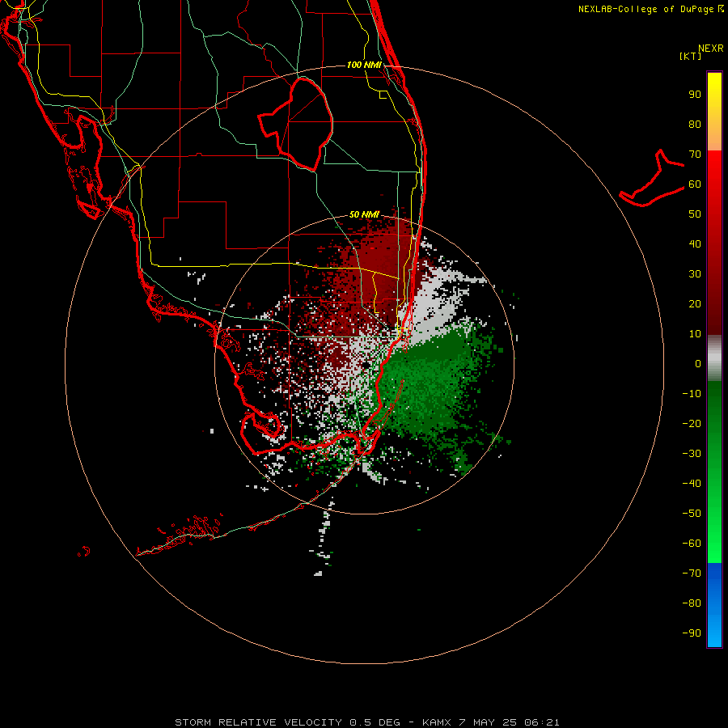Click the blue bottom segment of color bar
This screenshot has width=728, height=728.
(x=714, y=605)
